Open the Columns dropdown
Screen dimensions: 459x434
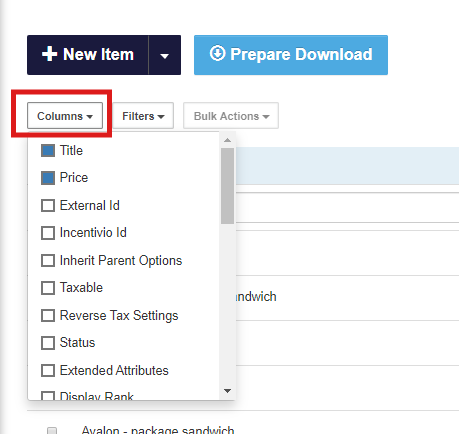[x=65, y=116]
